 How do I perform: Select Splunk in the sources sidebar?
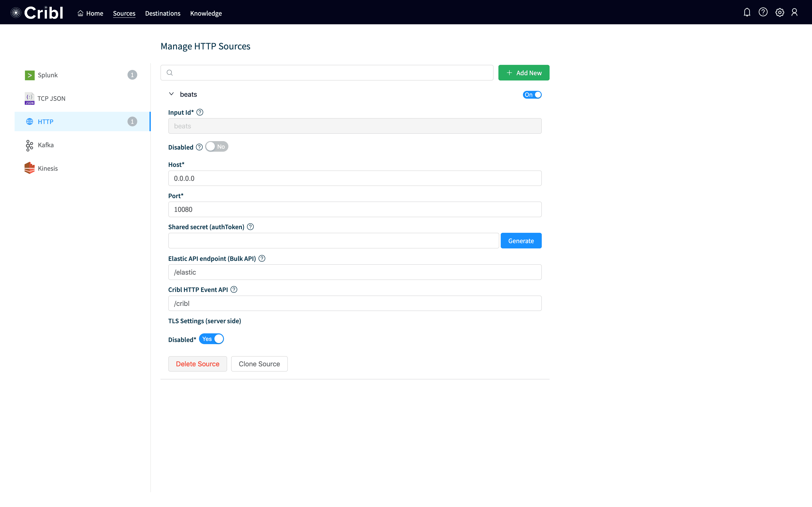point(48,75)
